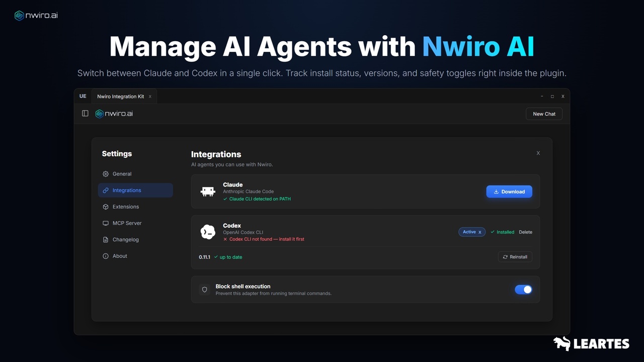Viewport: 644px width, 362px height.
Task: Reinstall the Codex CLI
Action: (515, 257)
